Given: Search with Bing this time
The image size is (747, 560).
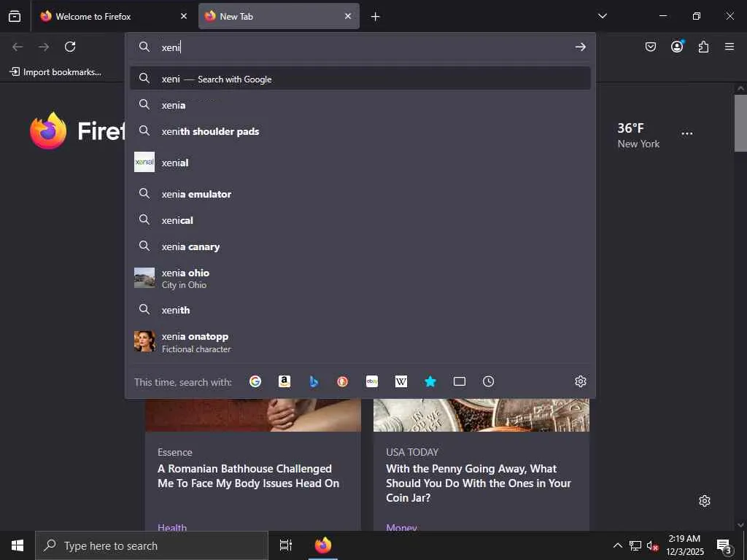Looking at the screenshot, I should pos(314,381).
